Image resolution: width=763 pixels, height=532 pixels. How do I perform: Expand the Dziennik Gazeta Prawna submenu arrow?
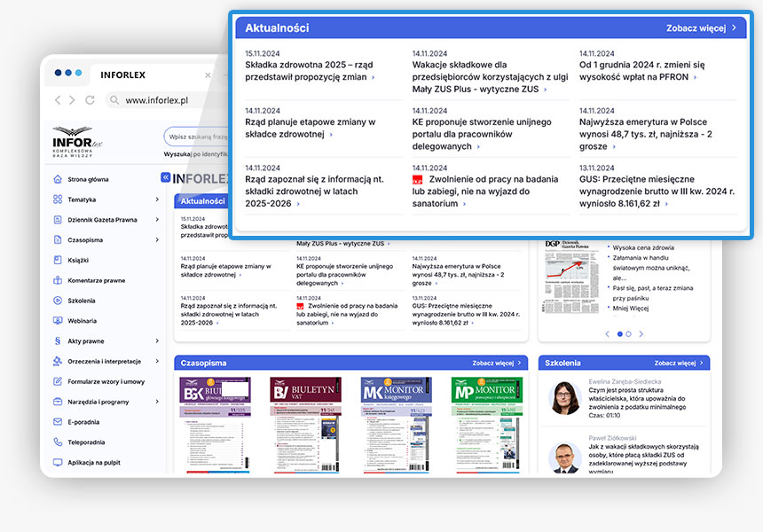point(157,219)
